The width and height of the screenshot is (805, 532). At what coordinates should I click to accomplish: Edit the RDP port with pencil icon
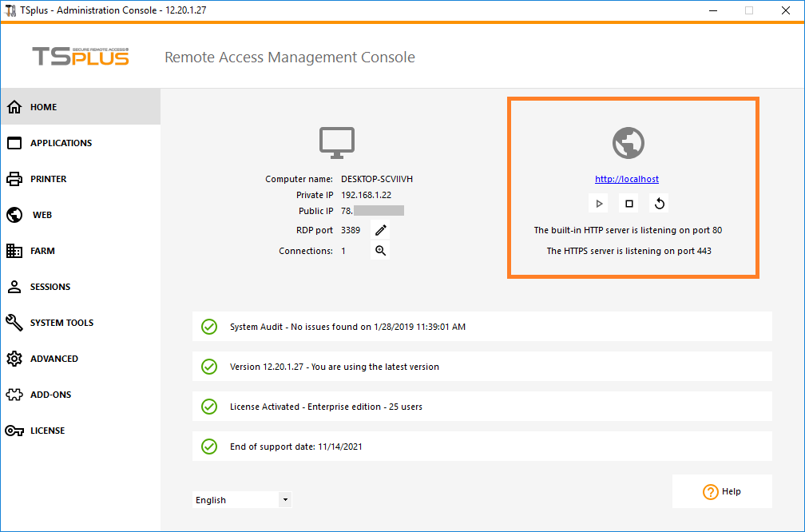tap(380, 230)
